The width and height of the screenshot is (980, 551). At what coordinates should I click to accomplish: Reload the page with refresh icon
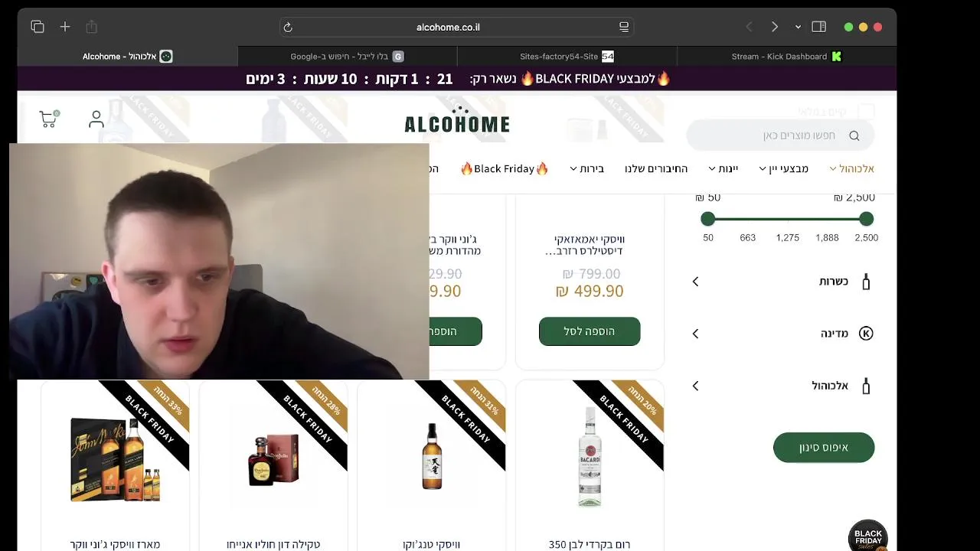click(288, 28)
